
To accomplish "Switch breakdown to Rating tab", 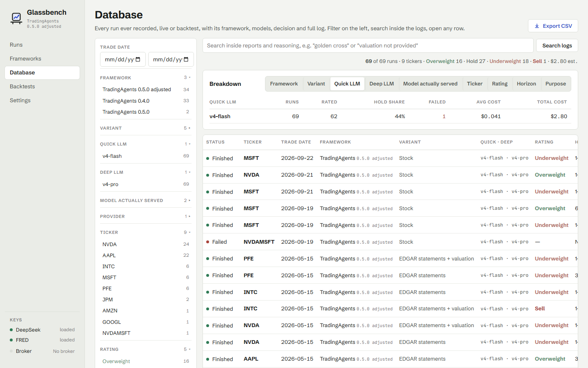I will pyautogui.click(x=499, y=84).
